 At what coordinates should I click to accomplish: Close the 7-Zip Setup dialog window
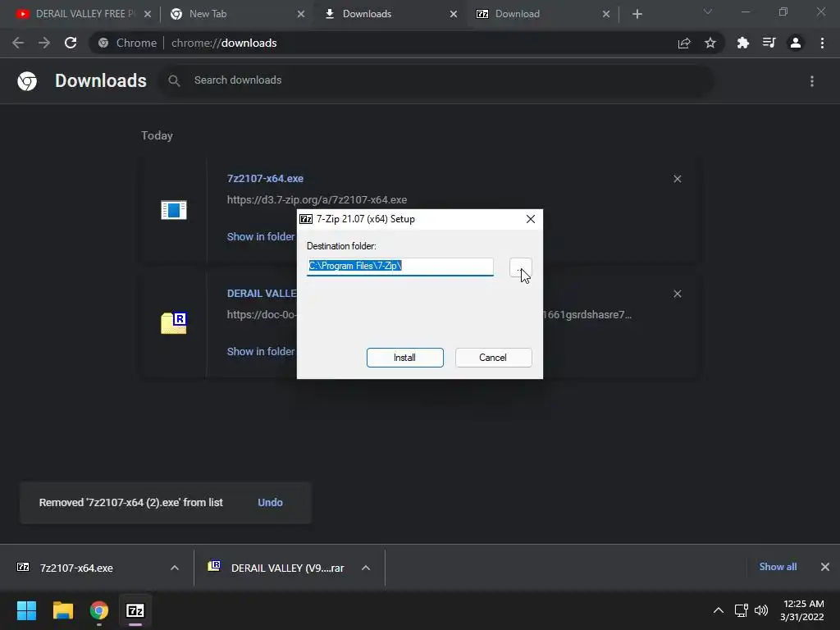click(x=531, y=219)
